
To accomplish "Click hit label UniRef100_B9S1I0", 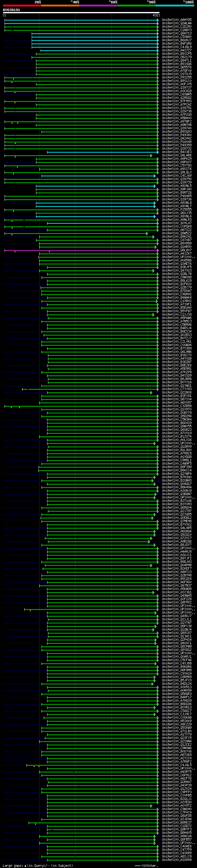I will [x=177, y=81].
